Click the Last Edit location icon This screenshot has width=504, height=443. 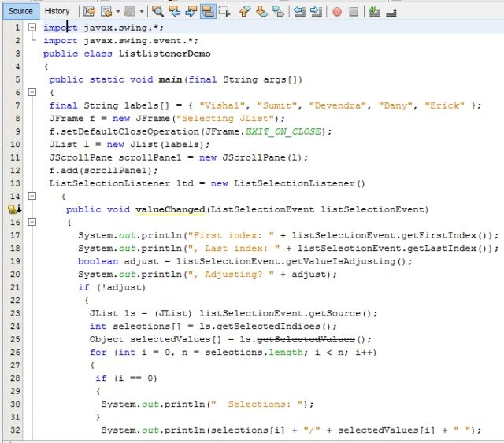tap(89, 12)
